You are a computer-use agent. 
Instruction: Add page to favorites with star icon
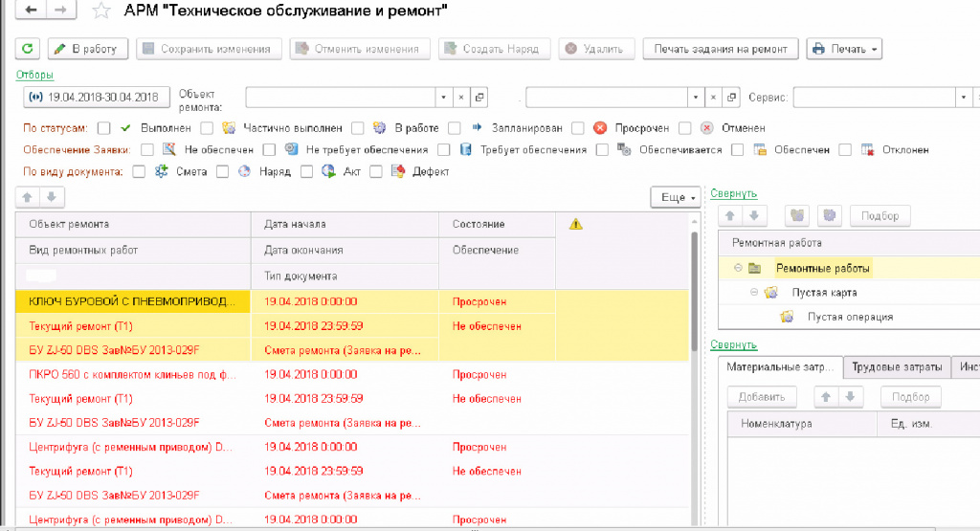point(100,11)
